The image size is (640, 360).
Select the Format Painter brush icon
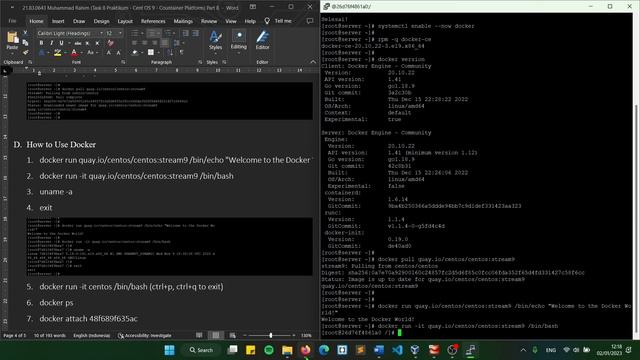25,52
